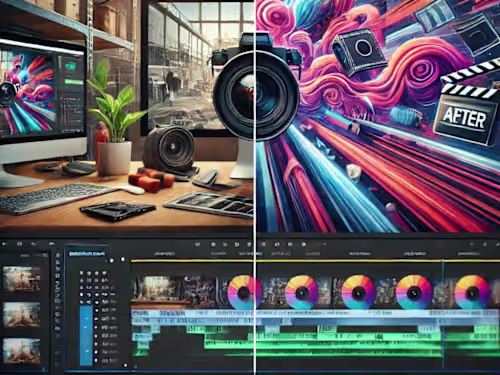The image size is (500, 375).
Task: Click the first color wheel on the timeline
Action: pyautogui.click(x=243, y=293)
